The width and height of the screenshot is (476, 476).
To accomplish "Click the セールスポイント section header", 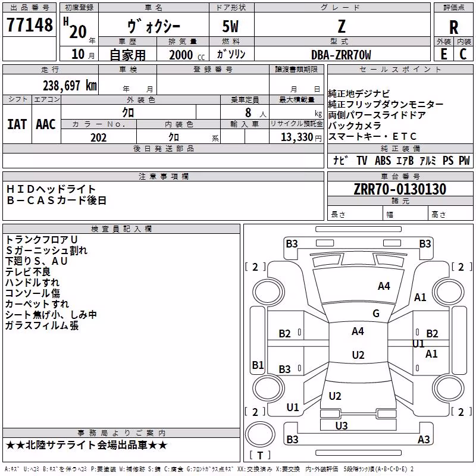I will pyautogui.click(x=400, y=69).
